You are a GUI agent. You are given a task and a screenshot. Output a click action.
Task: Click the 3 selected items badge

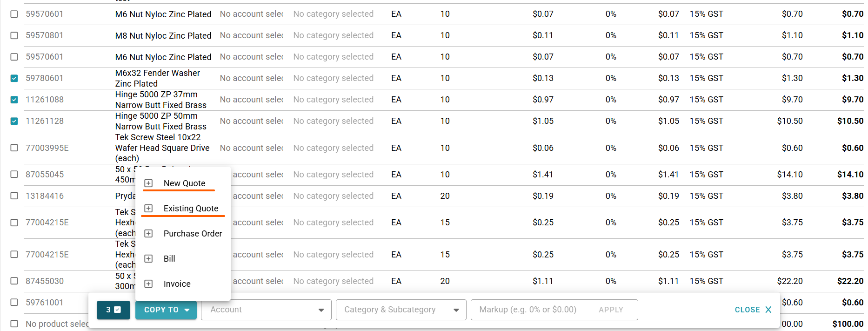coord(113,310)
